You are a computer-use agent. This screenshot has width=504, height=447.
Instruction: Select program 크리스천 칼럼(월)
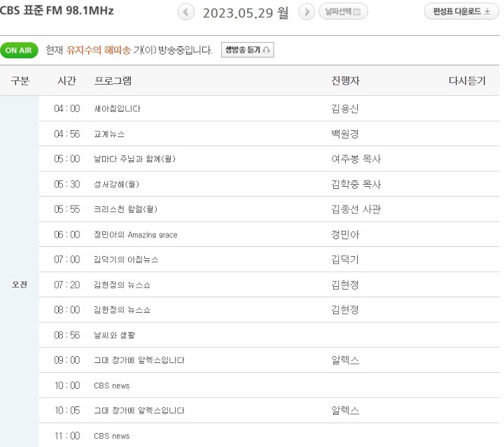125,209
